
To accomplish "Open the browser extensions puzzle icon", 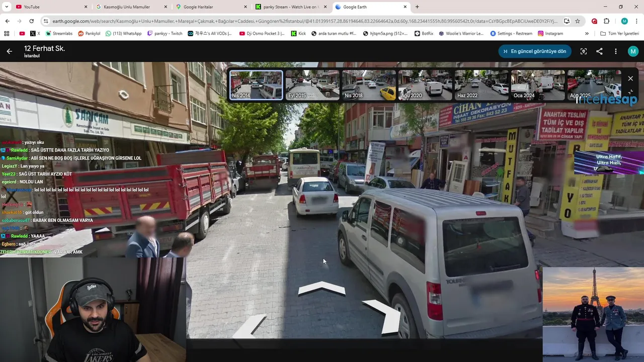I will point(606,21).
